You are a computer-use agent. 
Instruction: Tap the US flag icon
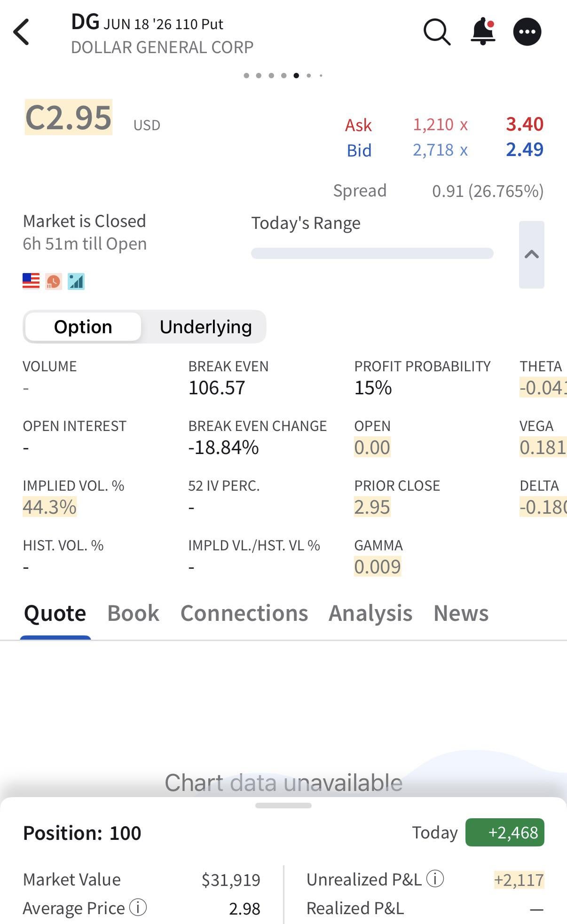click(x=31, y=282)
